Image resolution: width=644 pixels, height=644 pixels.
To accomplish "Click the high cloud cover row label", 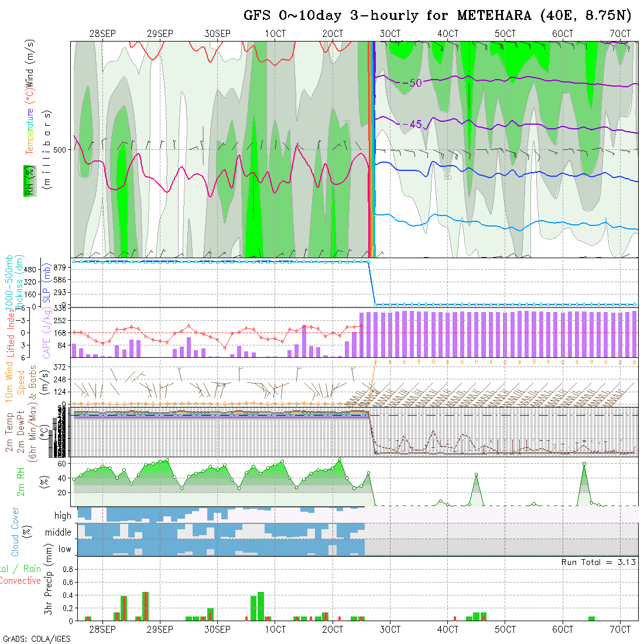I will tap(63, 516).
